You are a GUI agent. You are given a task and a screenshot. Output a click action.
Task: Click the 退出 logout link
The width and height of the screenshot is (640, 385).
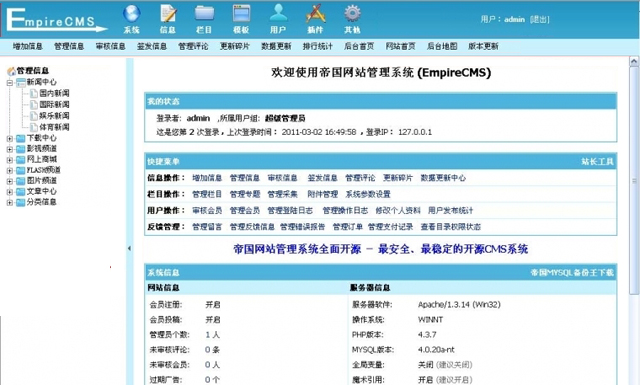[x=540, y=19]
